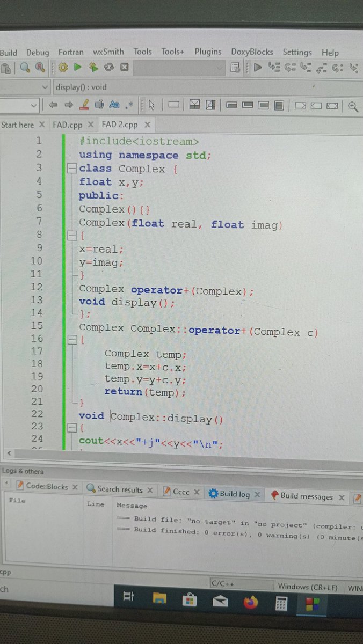
Task: Close the FAD 2.cpp tab
Action: (147, 125)
